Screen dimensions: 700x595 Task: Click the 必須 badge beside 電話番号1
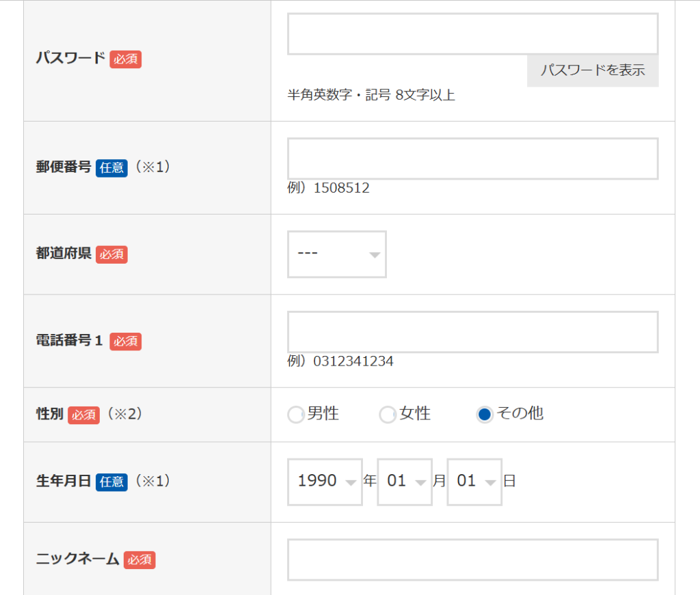125,342
